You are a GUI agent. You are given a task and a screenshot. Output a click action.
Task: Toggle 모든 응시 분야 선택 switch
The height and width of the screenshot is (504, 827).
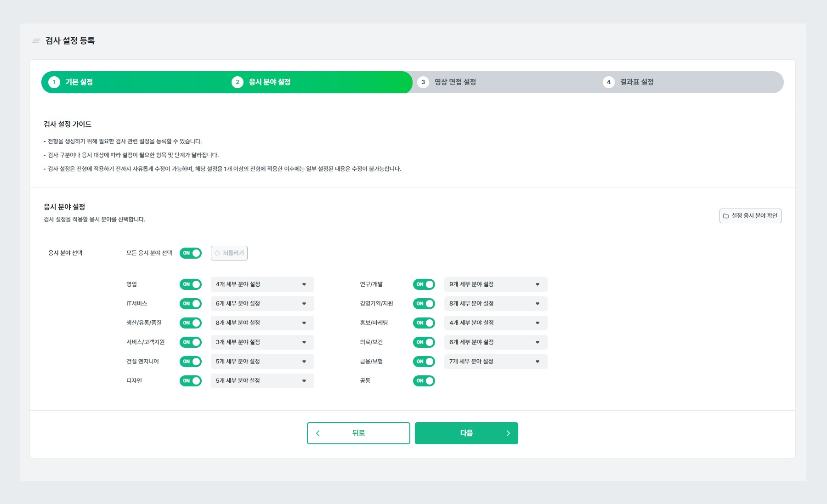click(191, 253)
